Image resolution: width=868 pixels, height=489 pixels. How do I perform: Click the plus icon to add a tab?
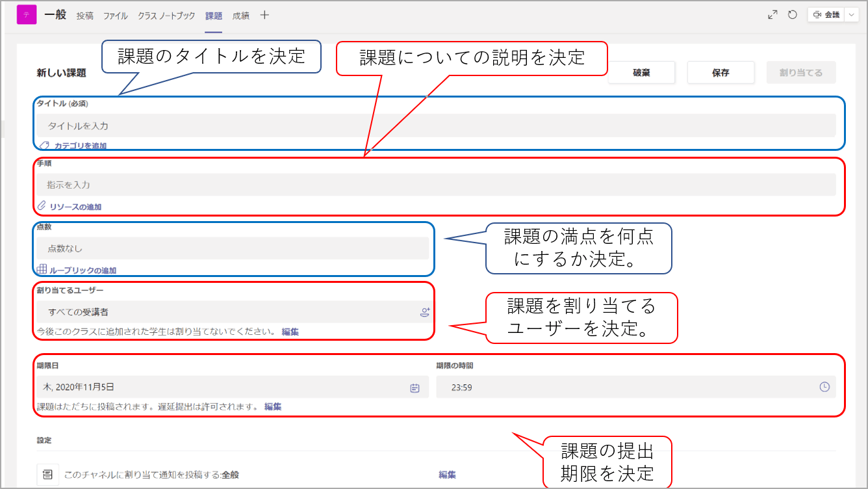click(264, 15)
